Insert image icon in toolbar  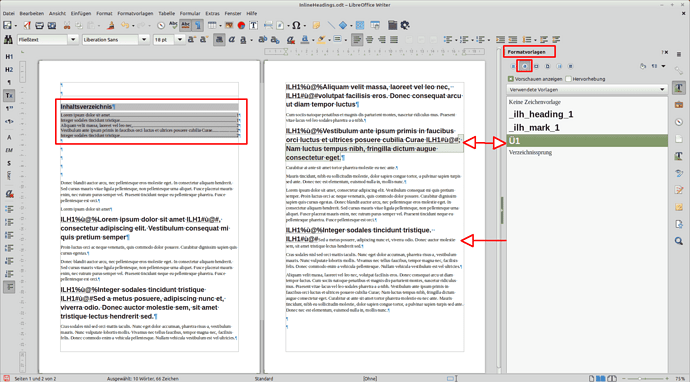(229, 26)
